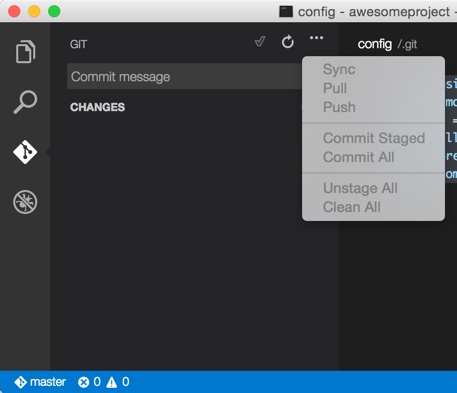Select Commit Staged menu entry
Viewport: 457px width, 393px height.
pos(373,138)
